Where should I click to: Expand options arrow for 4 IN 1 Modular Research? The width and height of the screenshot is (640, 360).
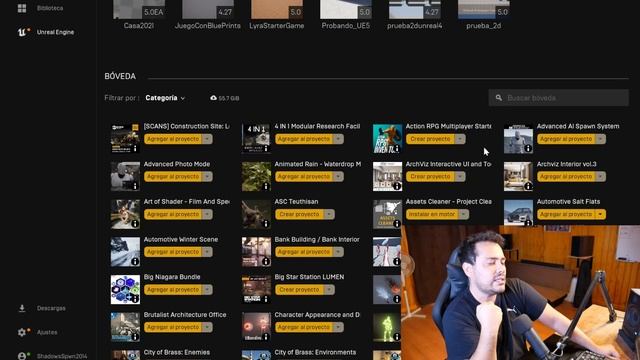tap(338, 139)
